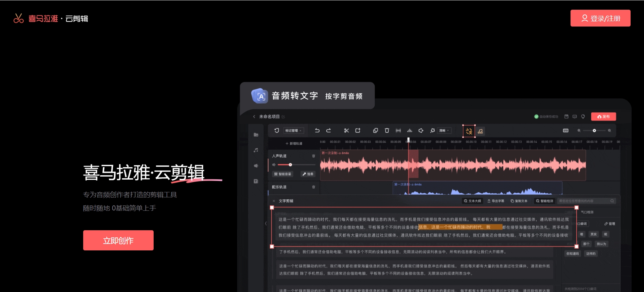The width and height of the screenshot is (644, 292).
Task: Click the noise reduction pin icon
Action: 433,130
